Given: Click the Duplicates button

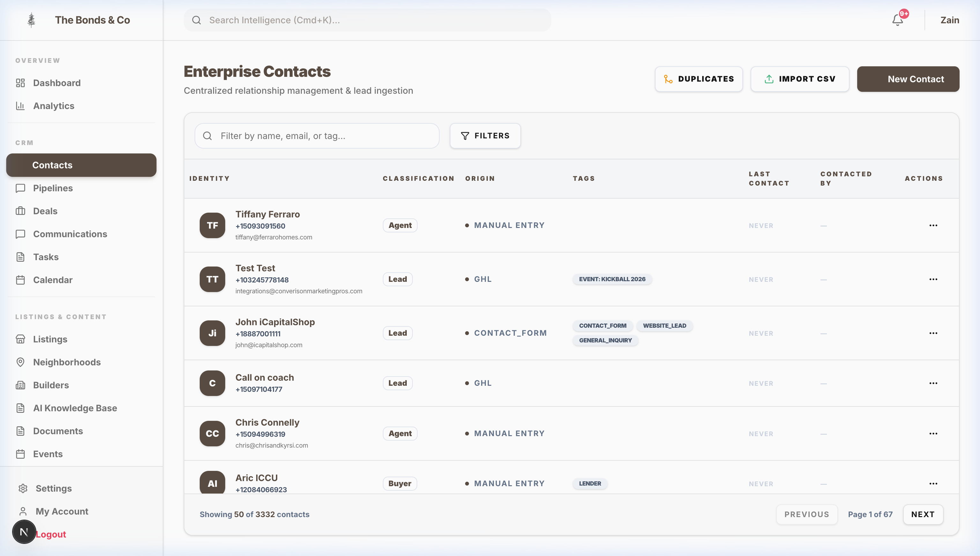Looking at the screenshot, I should tap(698, 79).
